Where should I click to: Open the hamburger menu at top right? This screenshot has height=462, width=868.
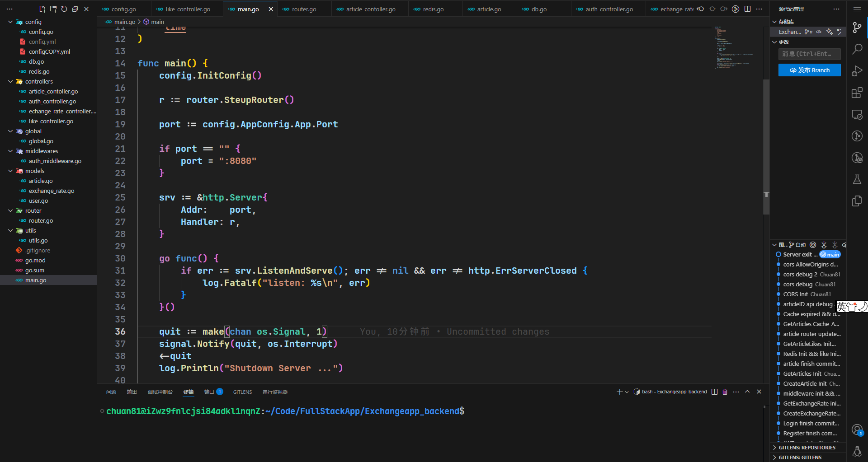coord(857,9)
